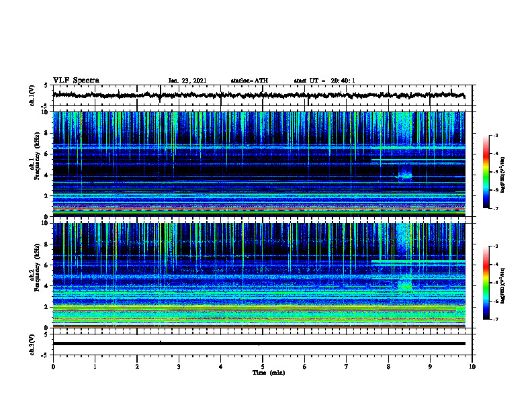Click the "ch.3(V)" axis label
The image size is (532, 411).
click(32, 345)
